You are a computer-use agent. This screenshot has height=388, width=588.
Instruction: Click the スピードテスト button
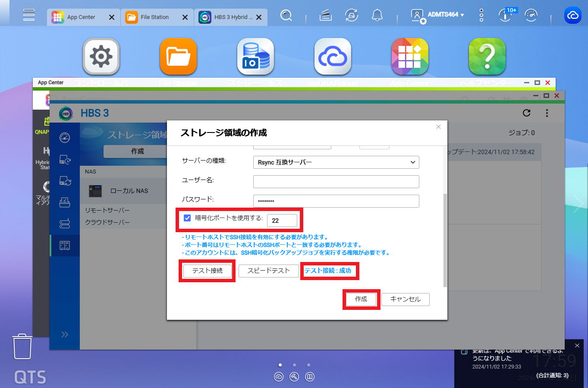coord(268,271)
